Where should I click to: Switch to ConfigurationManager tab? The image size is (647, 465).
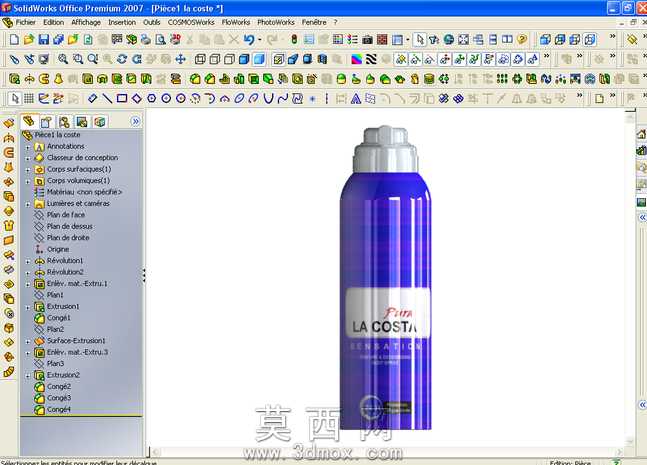click(64, 122)
